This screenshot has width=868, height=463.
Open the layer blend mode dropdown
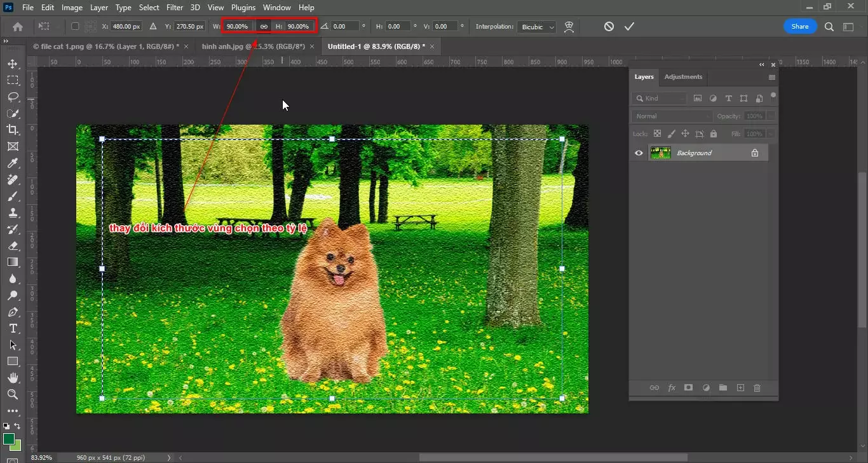tap(672, 116)
